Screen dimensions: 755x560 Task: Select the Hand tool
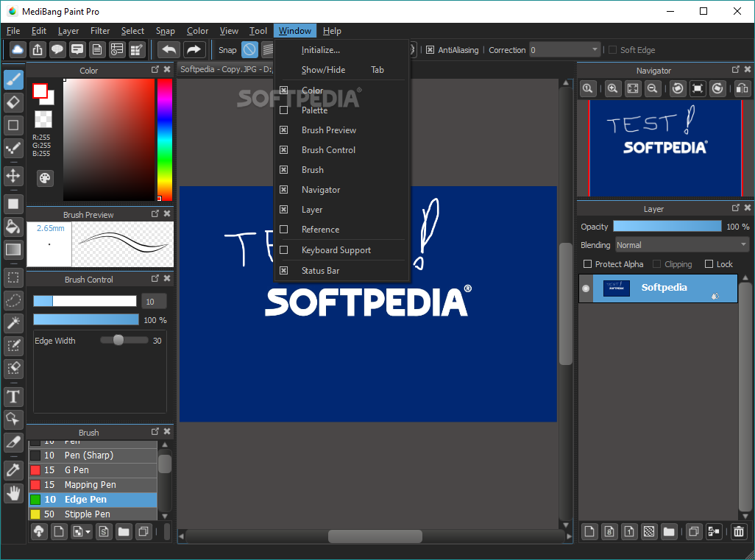[13, 493]
